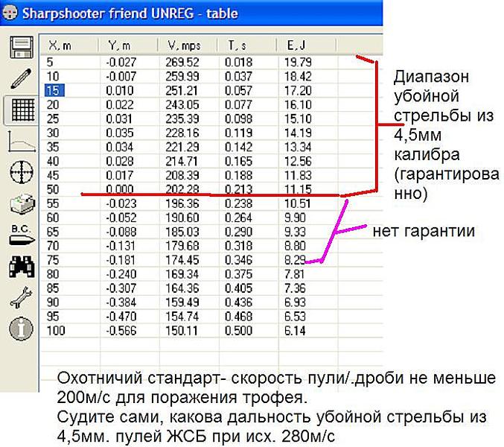Select the pencil edit icon
The height and width of the screenshot is (447, 504).
tap(21, 78)
